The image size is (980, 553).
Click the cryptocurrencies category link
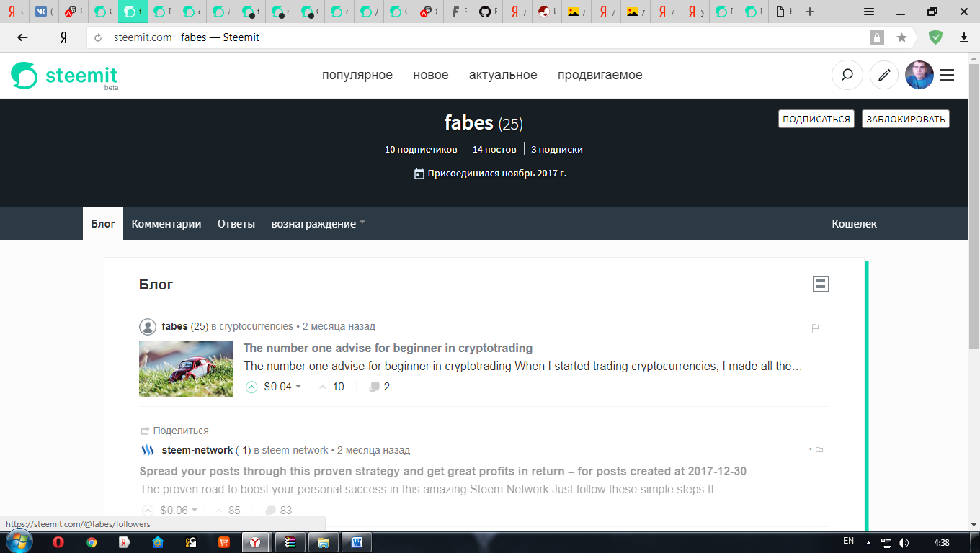click(x=256, y=326)
